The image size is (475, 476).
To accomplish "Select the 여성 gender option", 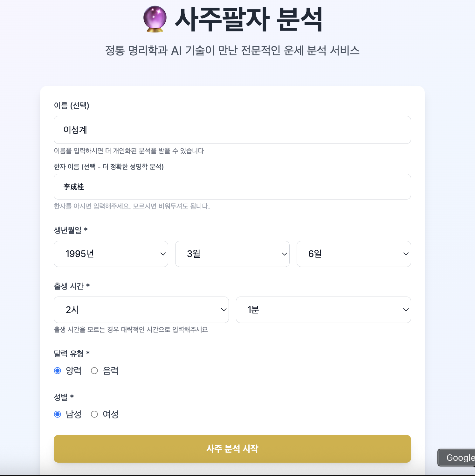I will (94, 414).
